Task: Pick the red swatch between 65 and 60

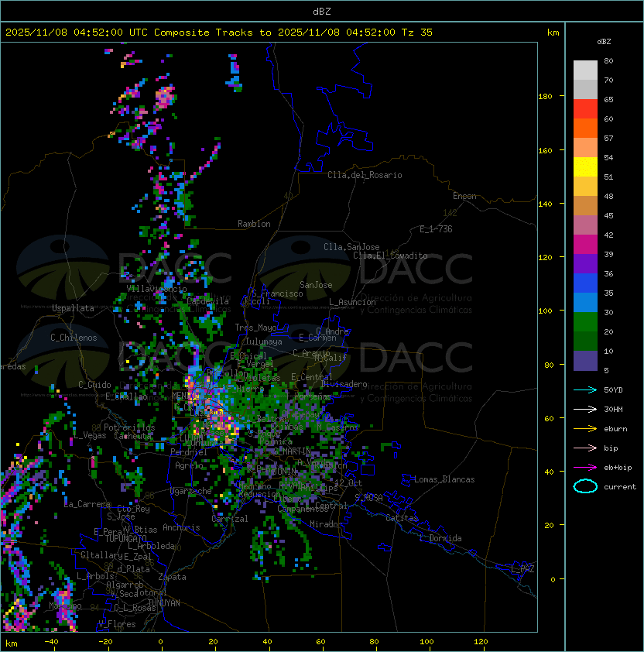Action: 585,109
